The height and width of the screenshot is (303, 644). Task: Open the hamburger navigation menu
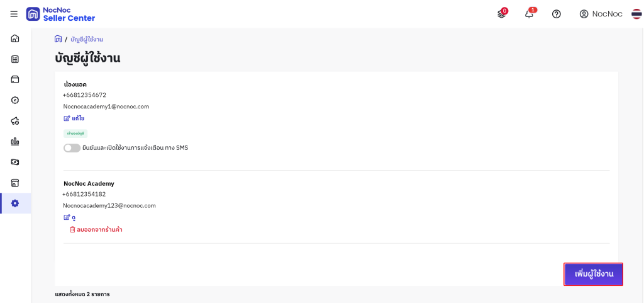coord(14,14)
